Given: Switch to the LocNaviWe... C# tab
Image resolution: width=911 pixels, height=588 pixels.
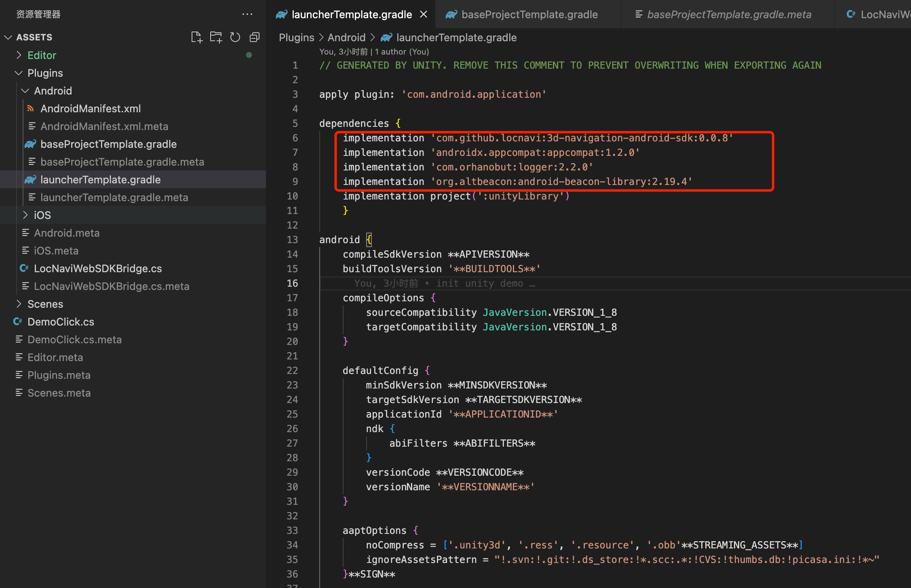Looking at the screenshot, I should (x=873, y=15).
